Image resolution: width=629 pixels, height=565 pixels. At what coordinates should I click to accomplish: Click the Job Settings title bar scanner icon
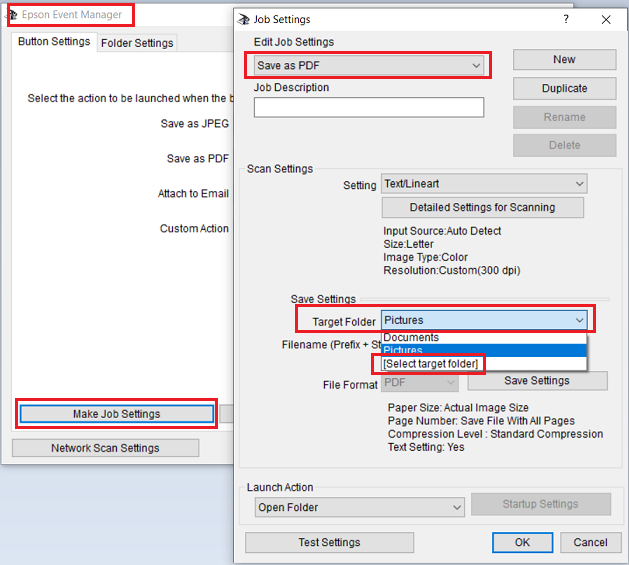point(243,19)
